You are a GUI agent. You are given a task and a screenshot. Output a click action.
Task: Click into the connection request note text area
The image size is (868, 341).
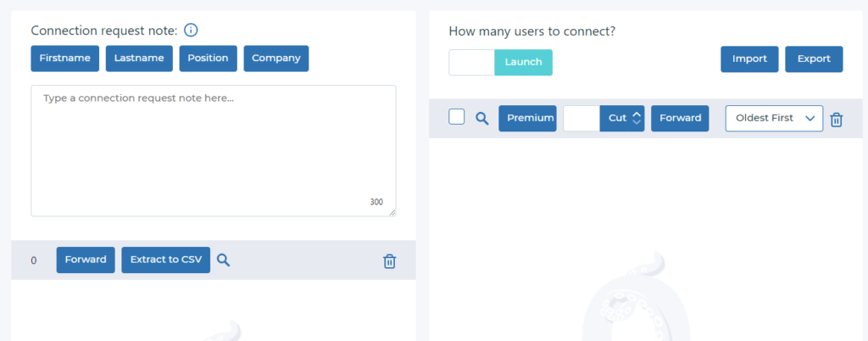coord(213,150)
